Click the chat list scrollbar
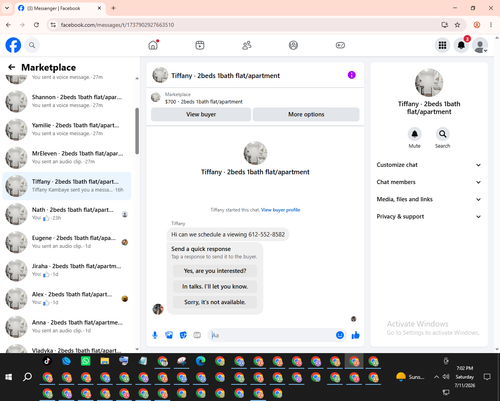The width and height of the screenshot is (500, 401). coord(137,131)
